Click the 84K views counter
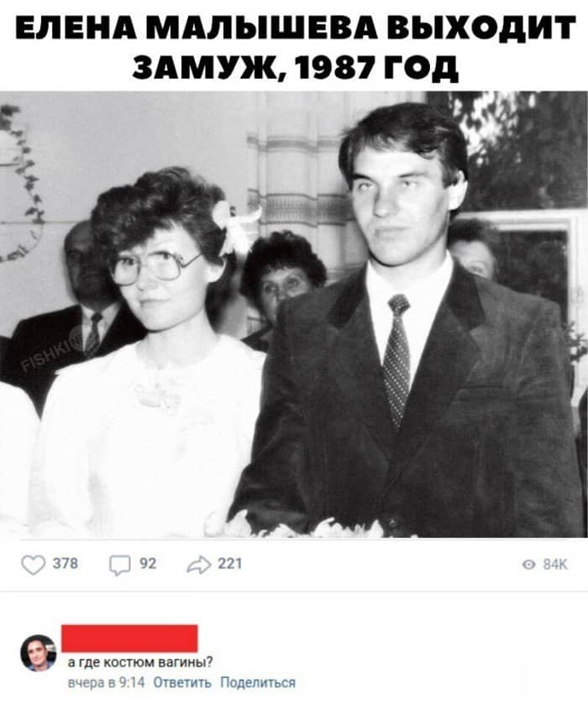This screenshot has width=588, height=701. click(x=555, y=565)
